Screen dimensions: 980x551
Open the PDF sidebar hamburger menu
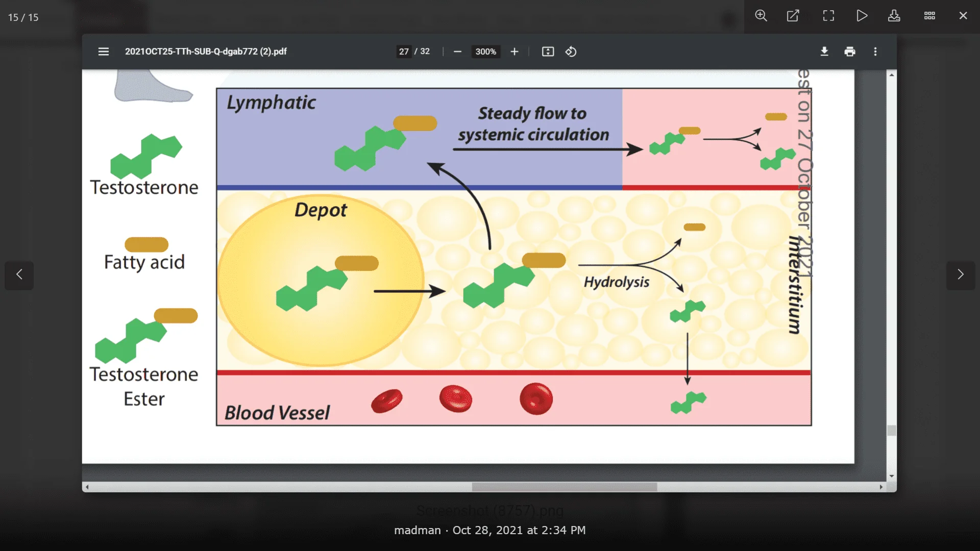point(104,52)
